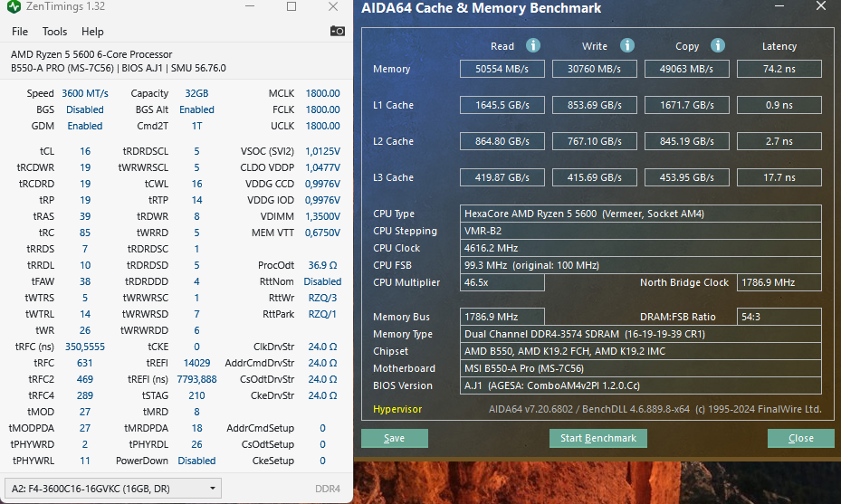Viewport: 841px width, 504px height.
Task: Click the CPU Type field HexaCore AMD Ryzen
Action: coord(640,214)
